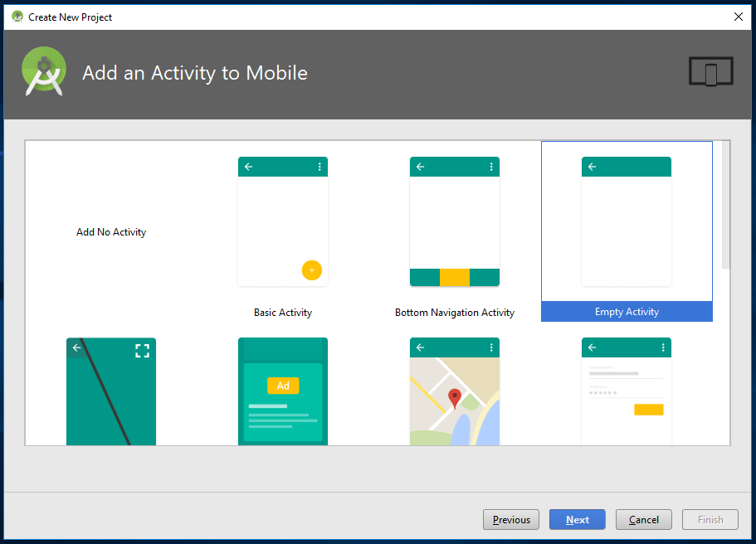Go back with the Previous button

511,520
